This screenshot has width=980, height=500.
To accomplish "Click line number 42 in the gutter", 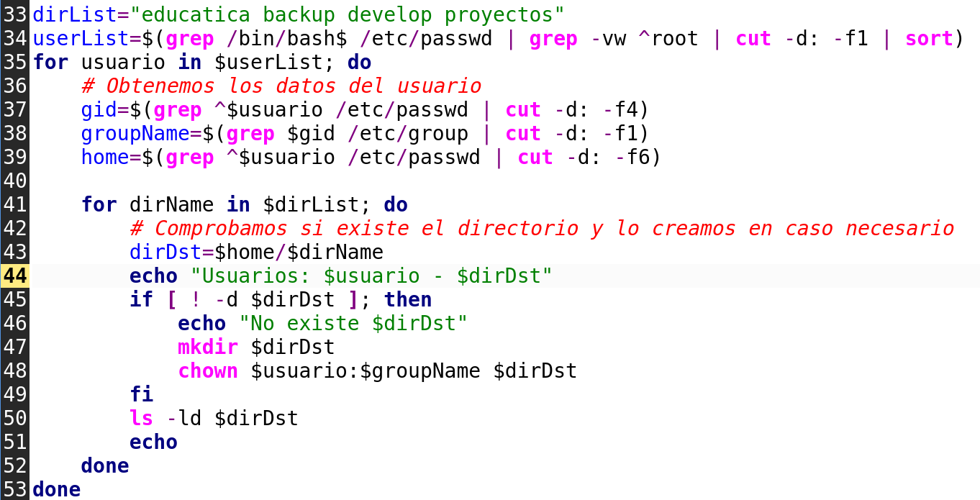I will click(x=14, y=228).
